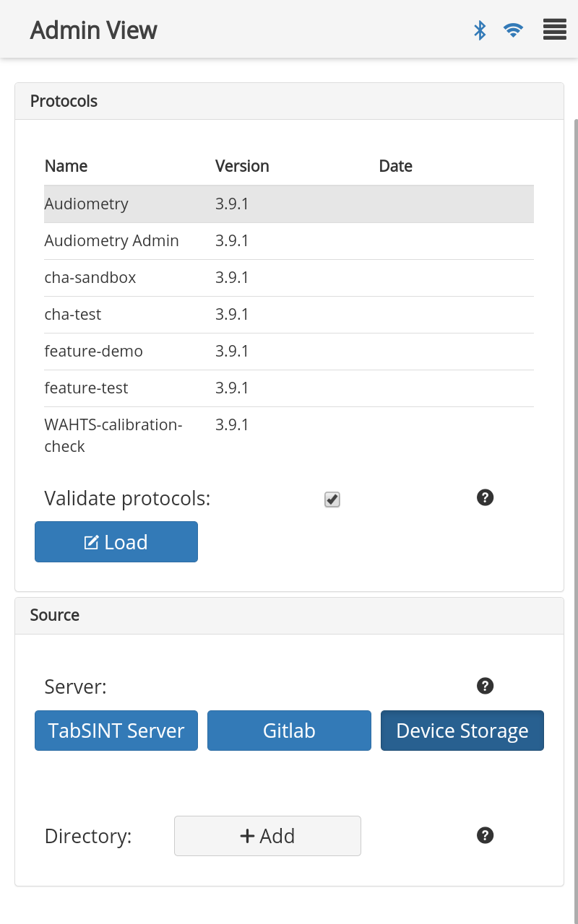Click the Protocols panel header
This screenshot has height=924, width=578.
point(289,101)
